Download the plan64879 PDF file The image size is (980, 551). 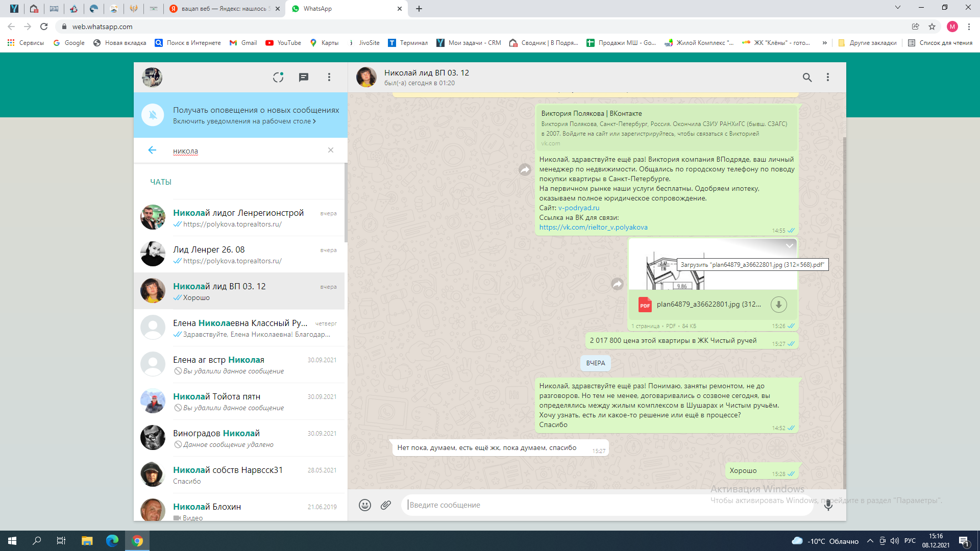(778, 305)
